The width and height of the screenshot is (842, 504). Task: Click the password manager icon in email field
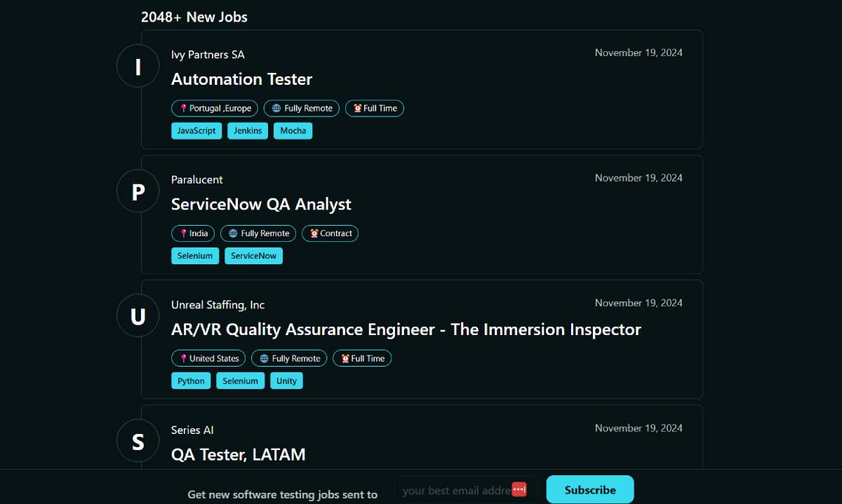(x=519, y=489)
